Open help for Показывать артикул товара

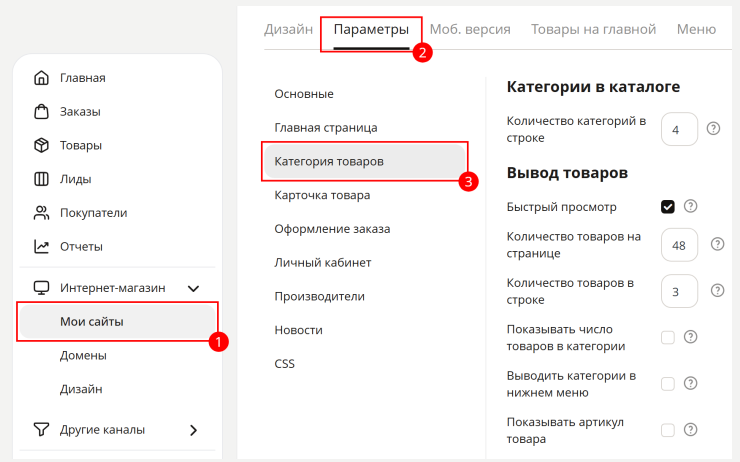[690, 429]
